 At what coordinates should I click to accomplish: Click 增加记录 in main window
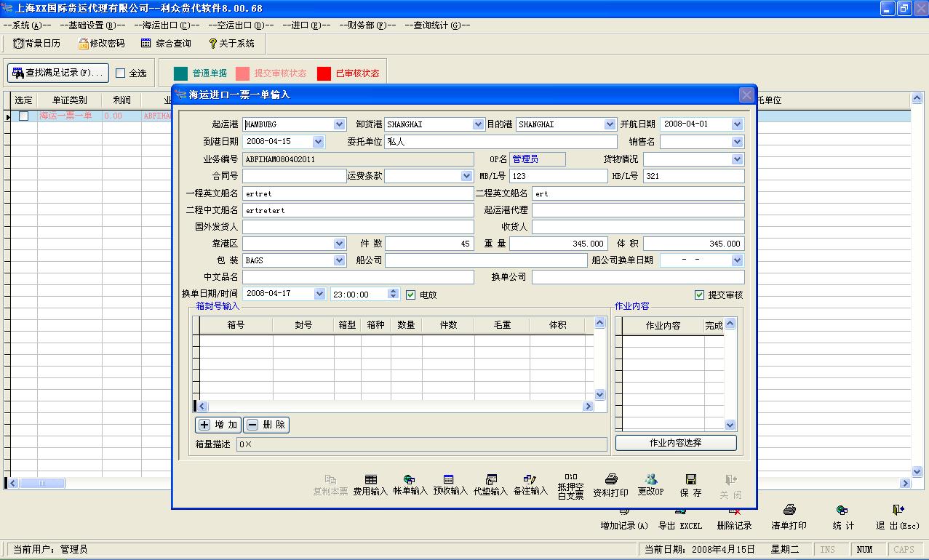point(624,518)
